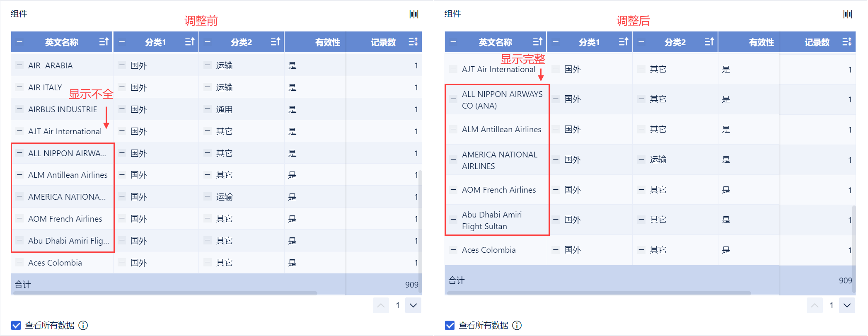This screenshot has height=336, width=868.
Task: Click 国外 cell in AIR ITALY row
Action: click(x=139, y=87)
